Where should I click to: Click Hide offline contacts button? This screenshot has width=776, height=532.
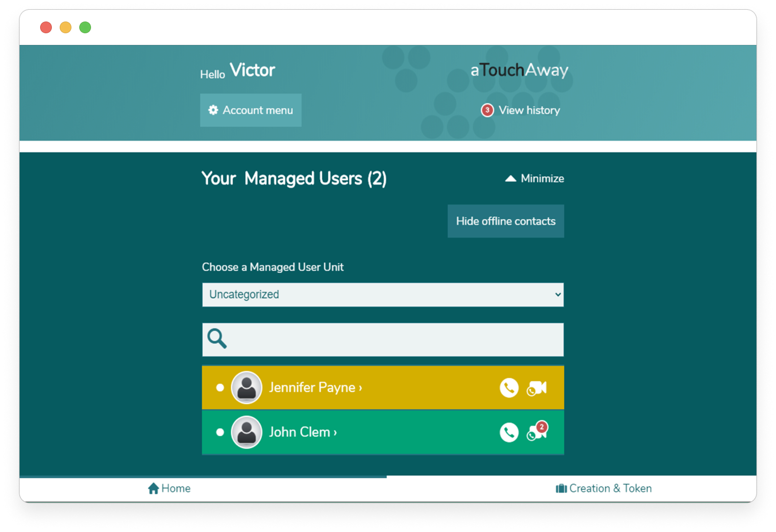point(505,221)
